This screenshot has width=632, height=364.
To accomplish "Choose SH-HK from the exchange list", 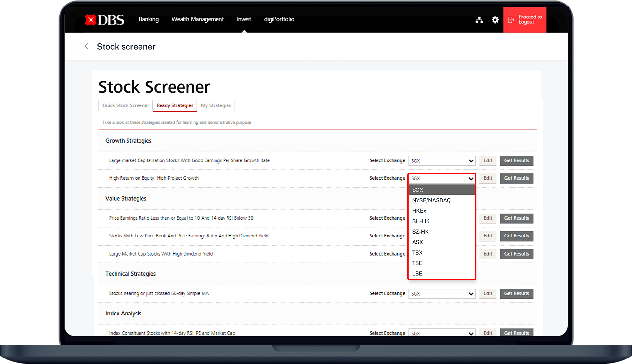I will click(x=442, y=221).
